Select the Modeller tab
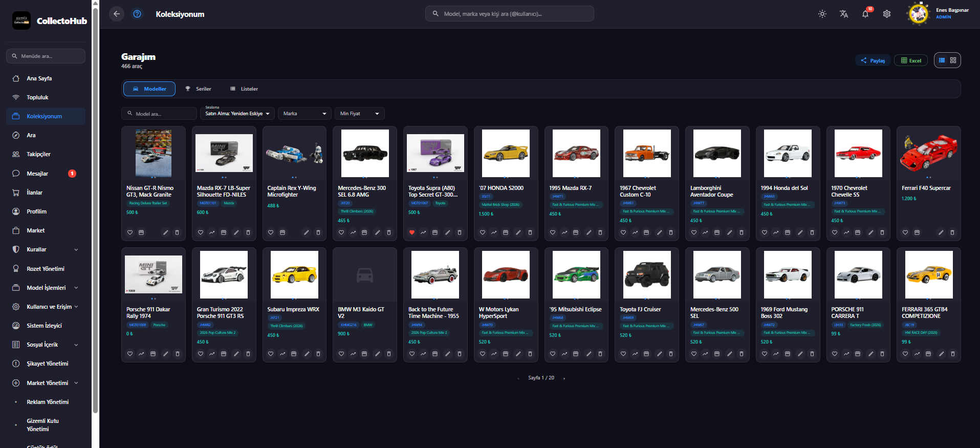980x448 pixels. 149,89
